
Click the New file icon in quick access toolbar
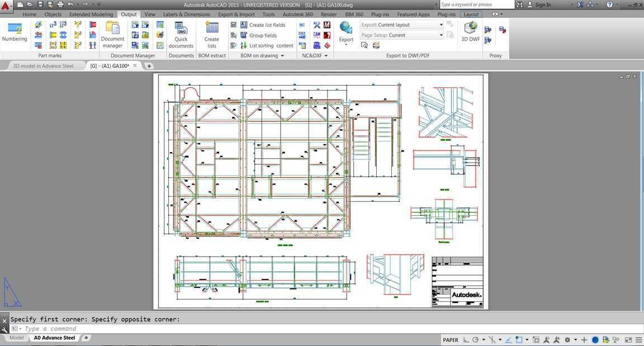(20, 4)
